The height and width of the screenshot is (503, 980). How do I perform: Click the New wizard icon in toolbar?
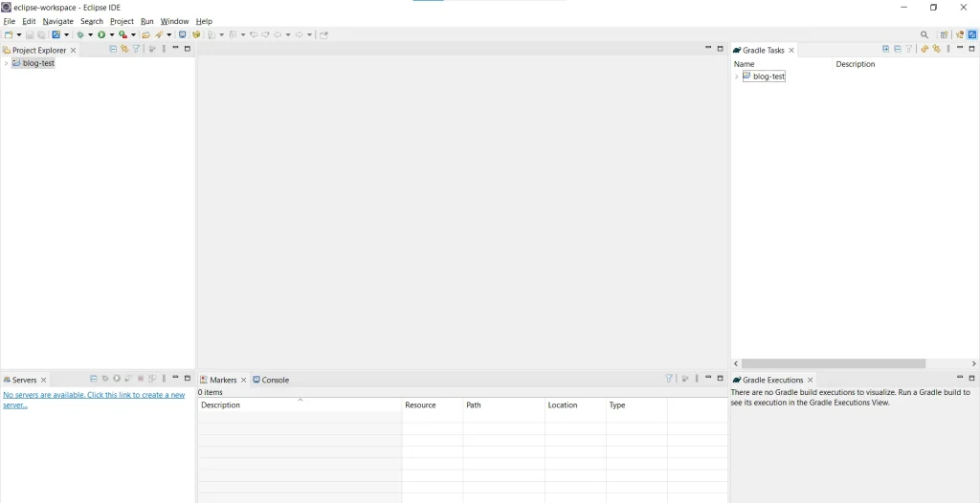(9, 35)
